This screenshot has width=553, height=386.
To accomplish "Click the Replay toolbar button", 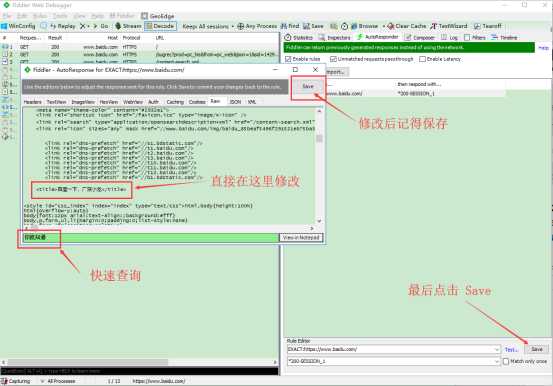I will pyautogui.click(x=63, y=26).
